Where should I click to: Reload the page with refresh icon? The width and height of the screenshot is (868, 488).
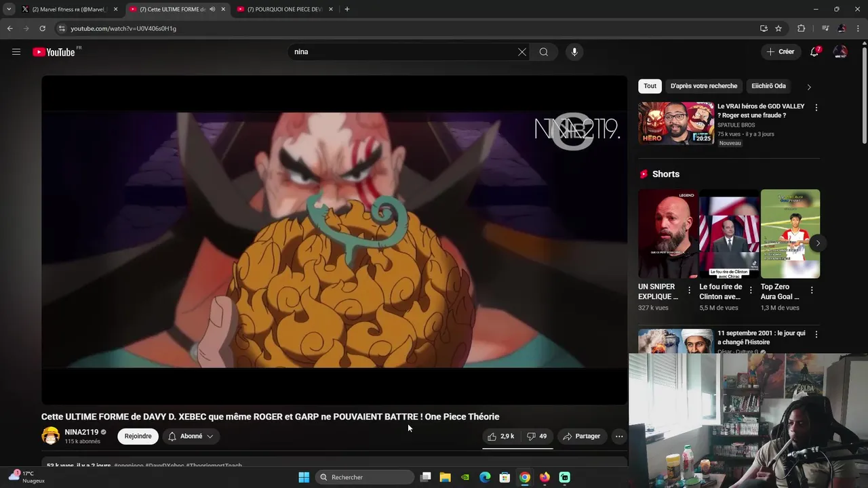(42, 28)
